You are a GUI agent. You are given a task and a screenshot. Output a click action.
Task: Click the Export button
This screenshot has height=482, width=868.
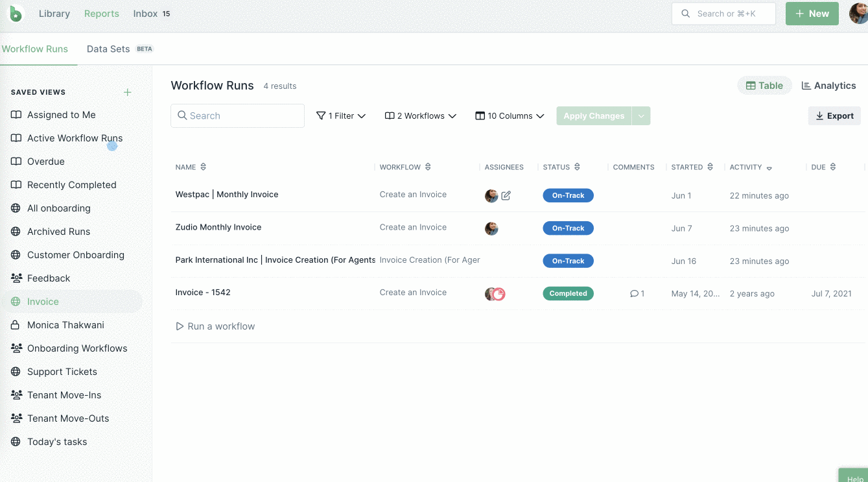point(834,116)
